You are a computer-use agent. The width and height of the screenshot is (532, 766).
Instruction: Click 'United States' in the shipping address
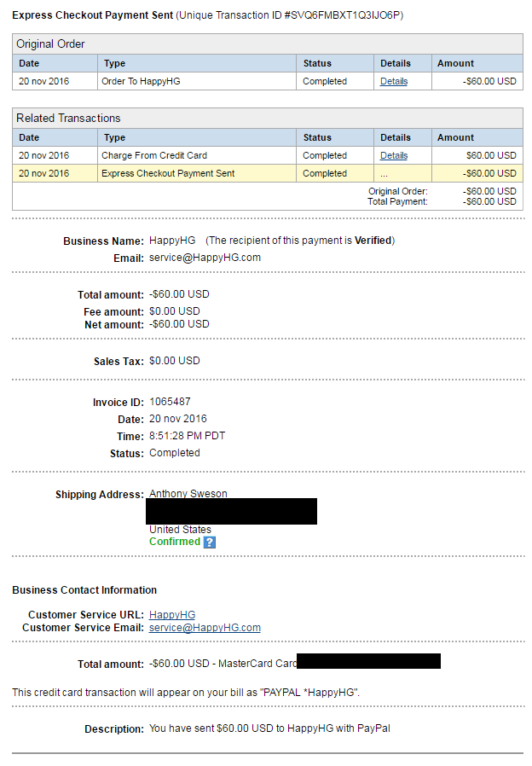[x=180, y=529]
